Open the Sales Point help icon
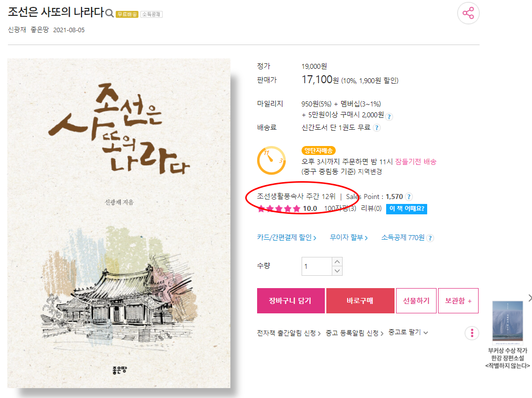The height and width of the screenshot is (398, 532). [x=409, y=197]
